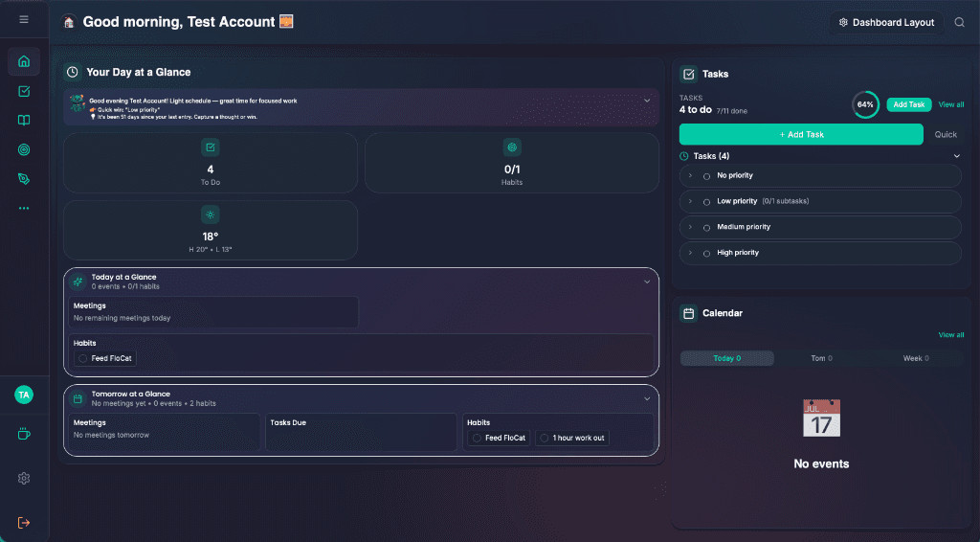Click '4 to do' task count text
Image resolution: width=980 pixels, height=542 pixels.
tap(695, 109)
